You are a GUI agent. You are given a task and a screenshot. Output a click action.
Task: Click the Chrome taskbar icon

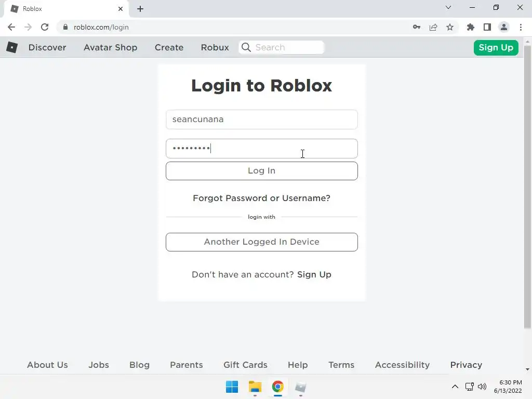coord(277,387)
